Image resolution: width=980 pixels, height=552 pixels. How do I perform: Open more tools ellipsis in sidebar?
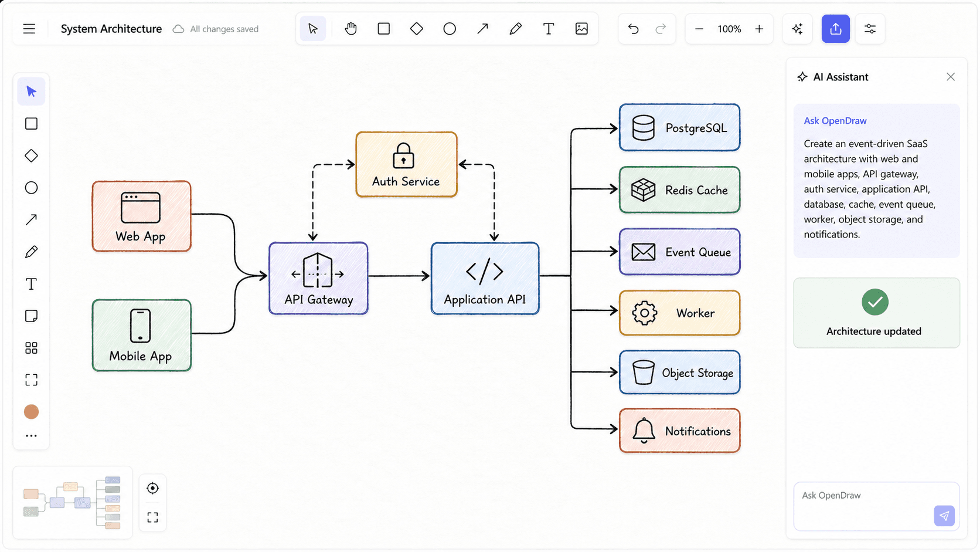pyautogui.click(x=32, y=436)
